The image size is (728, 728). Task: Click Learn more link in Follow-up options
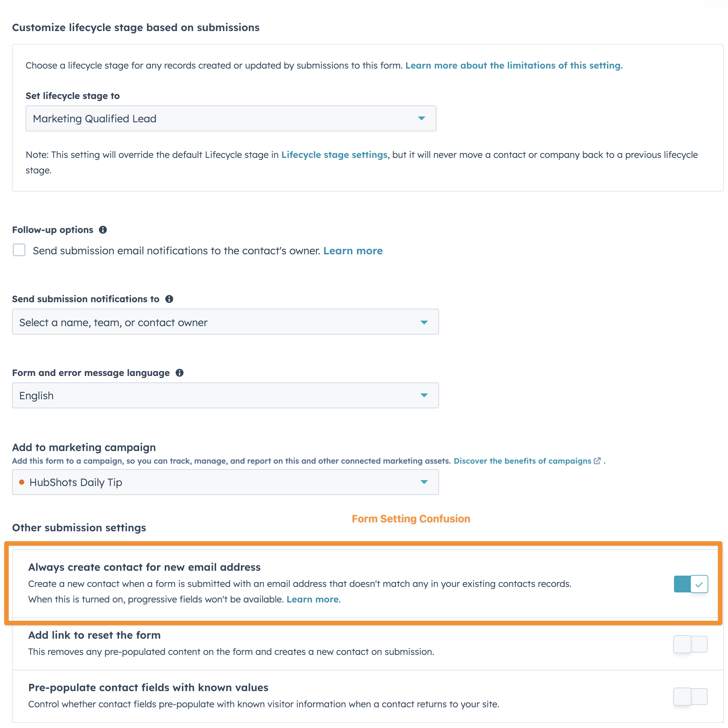[x=353, y=251]
